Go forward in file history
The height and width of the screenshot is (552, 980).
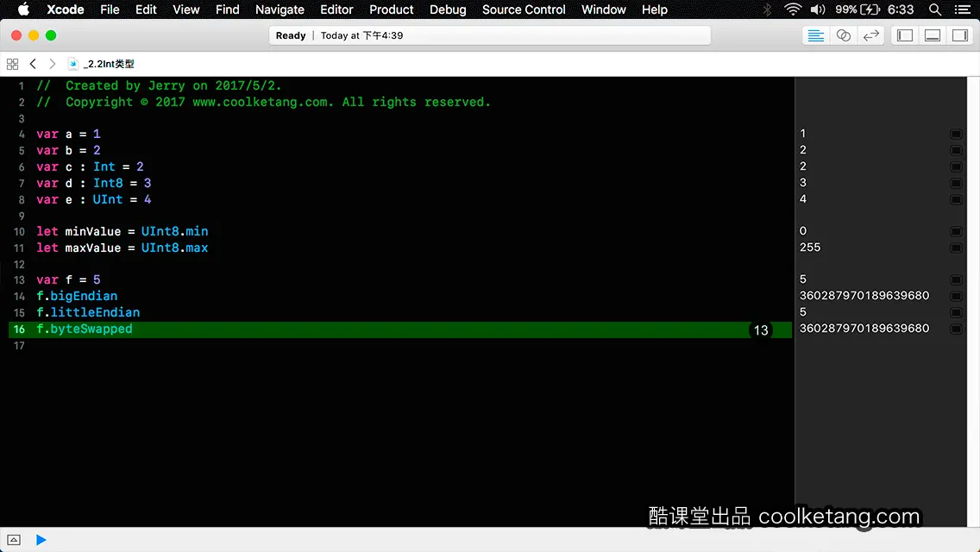pos(53,64)
